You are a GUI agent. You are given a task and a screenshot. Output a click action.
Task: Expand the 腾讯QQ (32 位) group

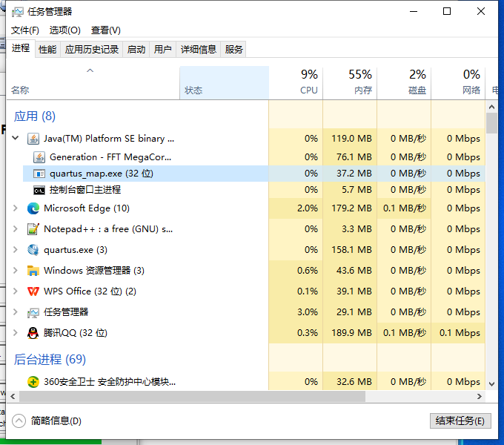15,333
